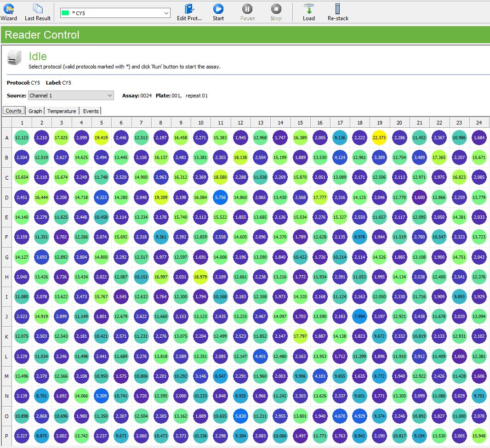Screen dimensions: 490x448
Task: Select column 12 header
Action: [240, 123]
